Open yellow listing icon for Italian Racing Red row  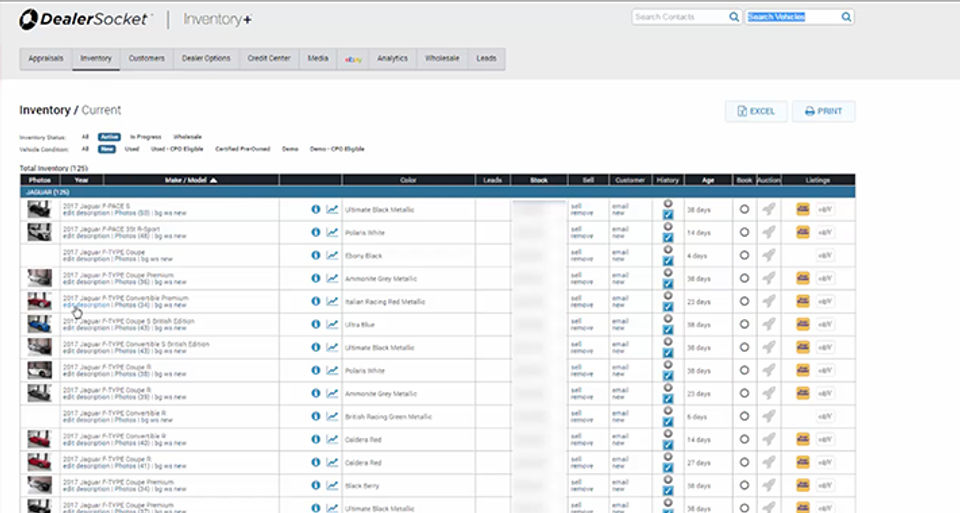coord(803,301)
